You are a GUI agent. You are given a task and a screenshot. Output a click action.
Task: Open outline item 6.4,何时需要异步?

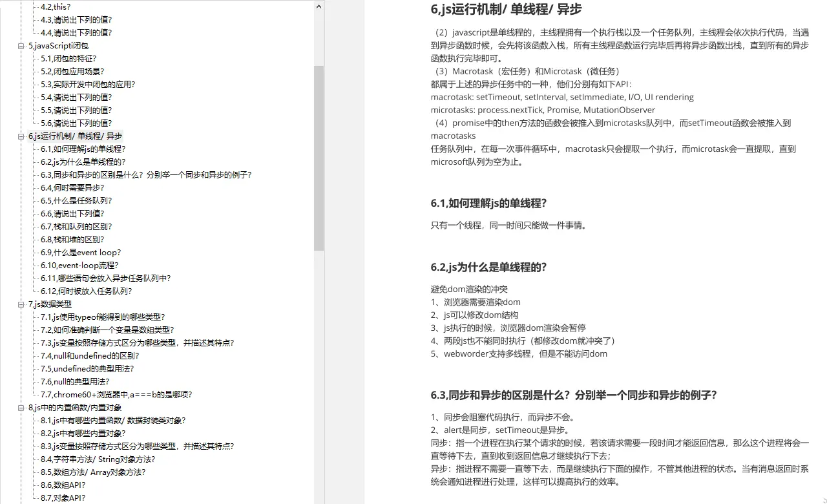coord(72,188)
